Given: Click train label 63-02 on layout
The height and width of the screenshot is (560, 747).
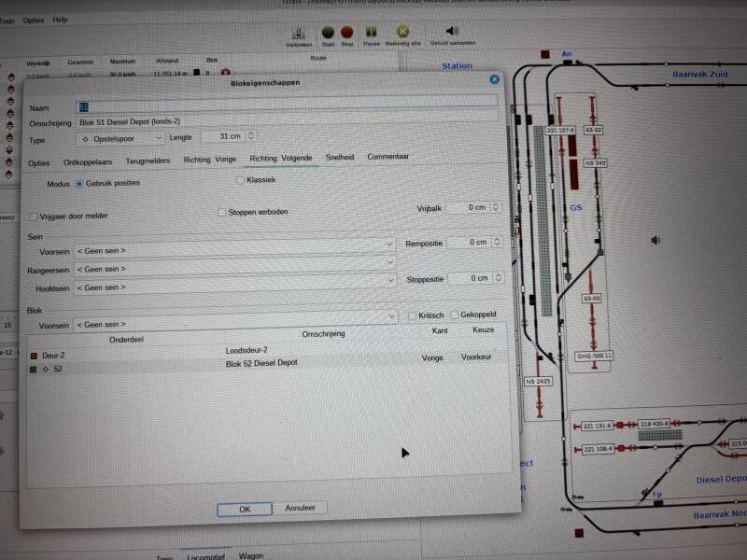Looking at the screenshot, I should (593, 130).
